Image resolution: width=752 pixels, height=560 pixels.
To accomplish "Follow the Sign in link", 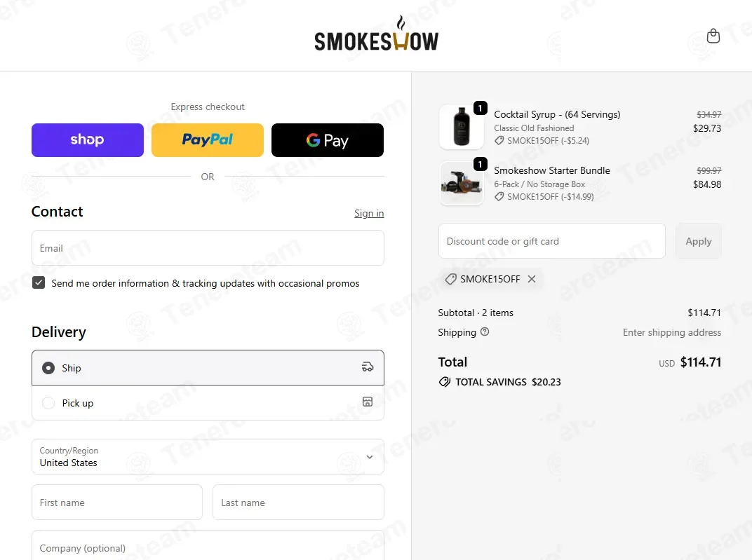I will point(369,213).
